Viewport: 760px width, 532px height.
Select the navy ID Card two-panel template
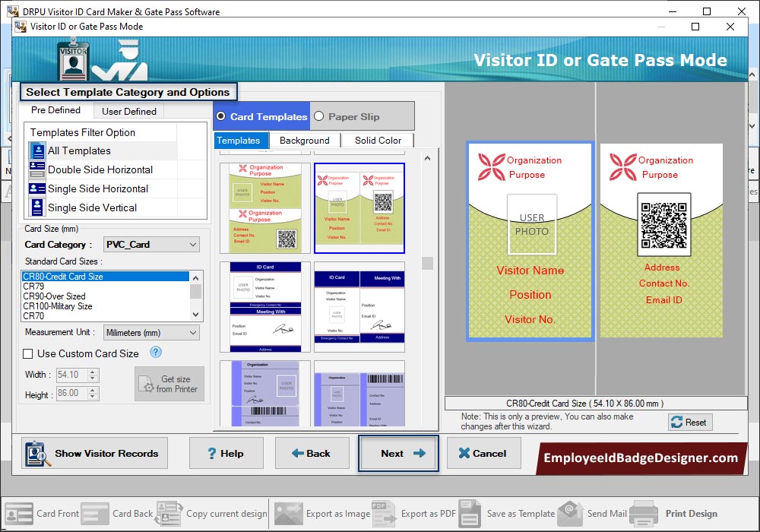[x=359, y=307]
